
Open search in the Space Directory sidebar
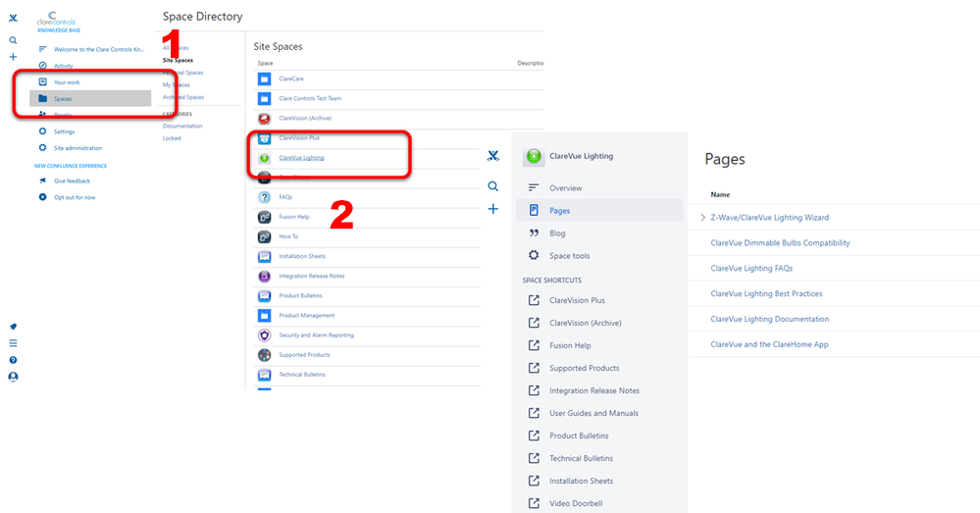tap(13, 40)
